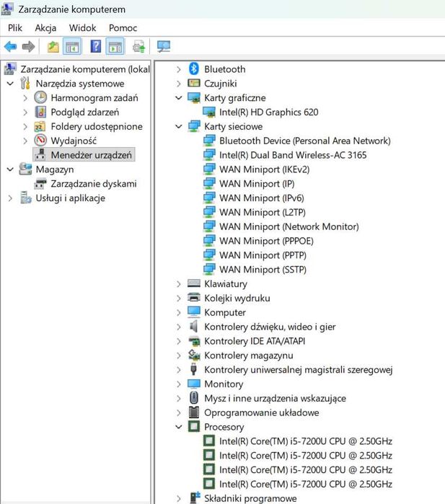Click the Kontrolery IDE ATA/ATAPI icon

click(194, 341)
